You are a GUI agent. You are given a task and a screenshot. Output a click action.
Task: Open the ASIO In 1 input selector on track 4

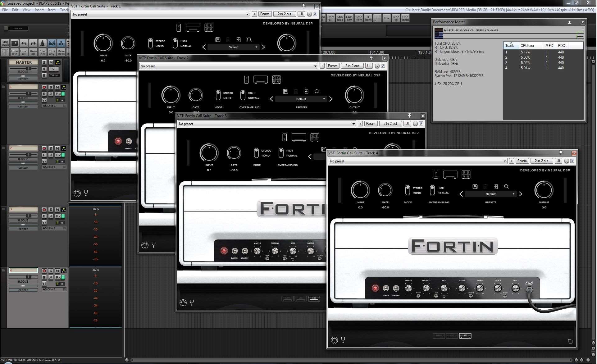[x=54, y=289]
